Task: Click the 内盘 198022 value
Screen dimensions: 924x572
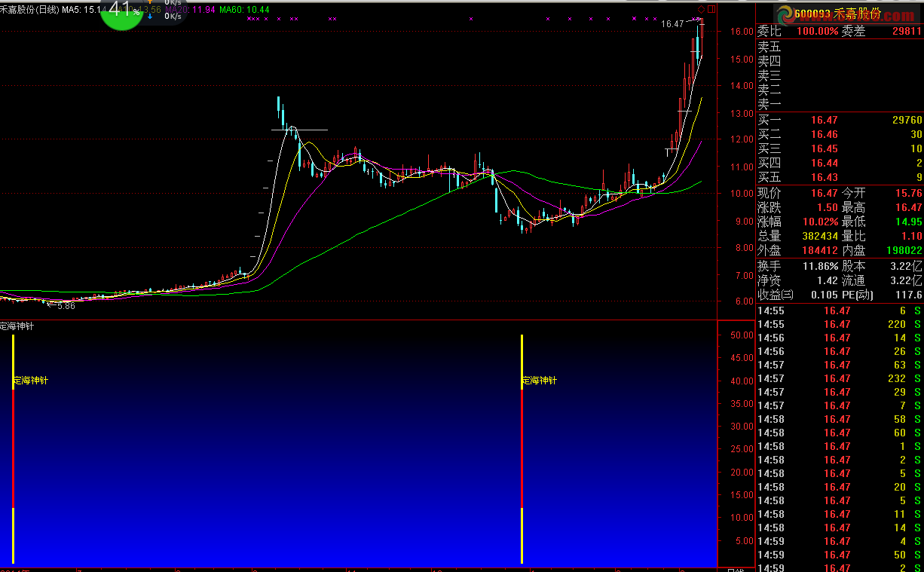Action: (x=904, y=250)
